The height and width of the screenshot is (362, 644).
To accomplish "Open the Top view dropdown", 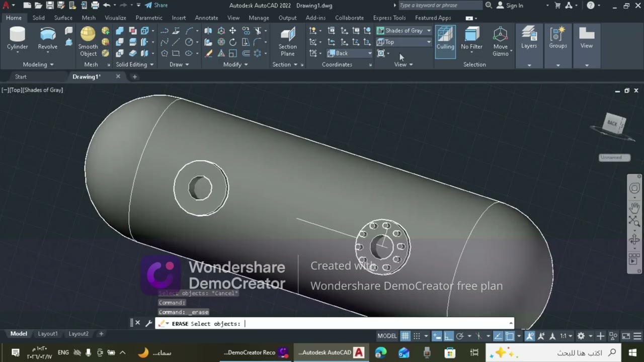I will tap(404, 42).
